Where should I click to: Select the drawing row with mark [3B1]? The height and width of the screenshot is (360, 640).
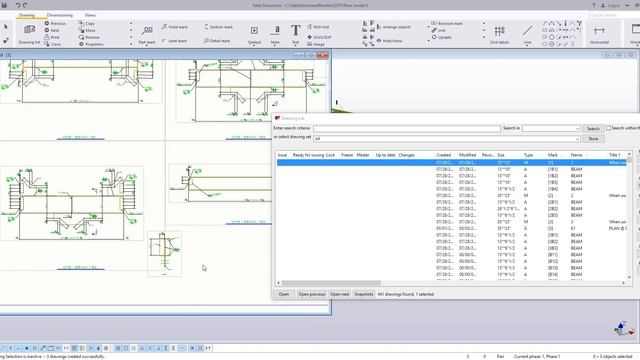point(452,235)
